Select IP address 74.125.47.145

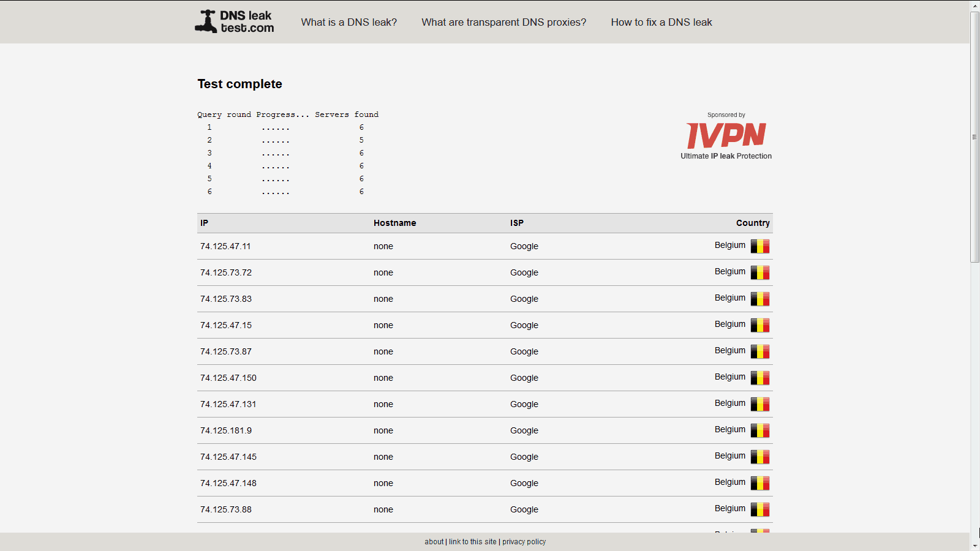[x=228, y=457]
